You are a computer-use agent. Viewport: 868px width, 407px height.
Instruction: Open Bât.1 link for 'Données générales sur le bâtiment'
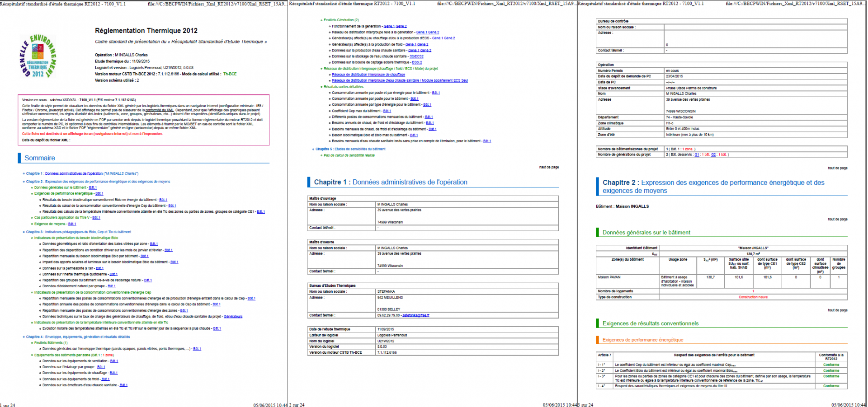tap(93, 187)
